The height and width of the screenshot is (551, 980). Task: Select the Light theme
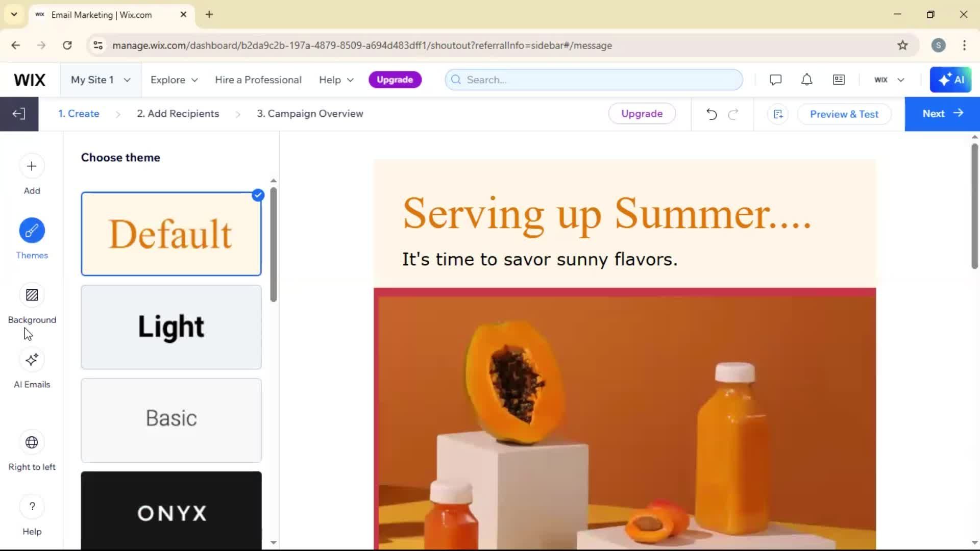[171, 327]
